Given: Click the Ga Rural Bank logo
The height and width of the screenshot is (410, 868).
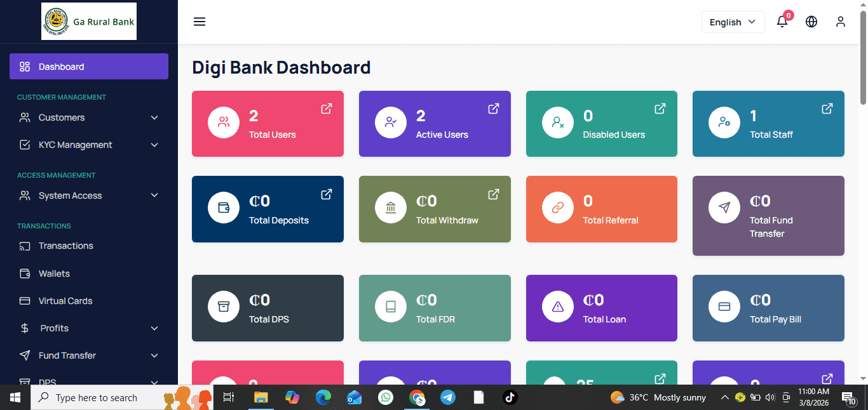Looking at the screenshot, I should pos(88,21).
